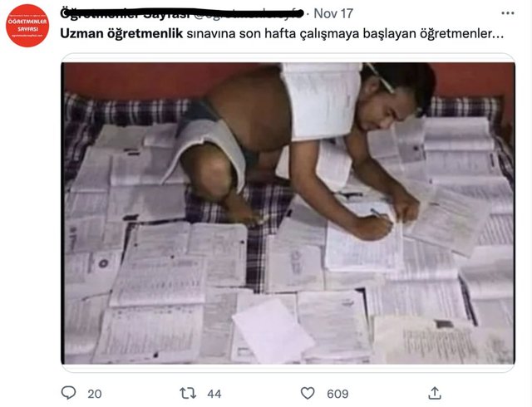Open the Nov 17 timestamp link

(x=333, y=13)
